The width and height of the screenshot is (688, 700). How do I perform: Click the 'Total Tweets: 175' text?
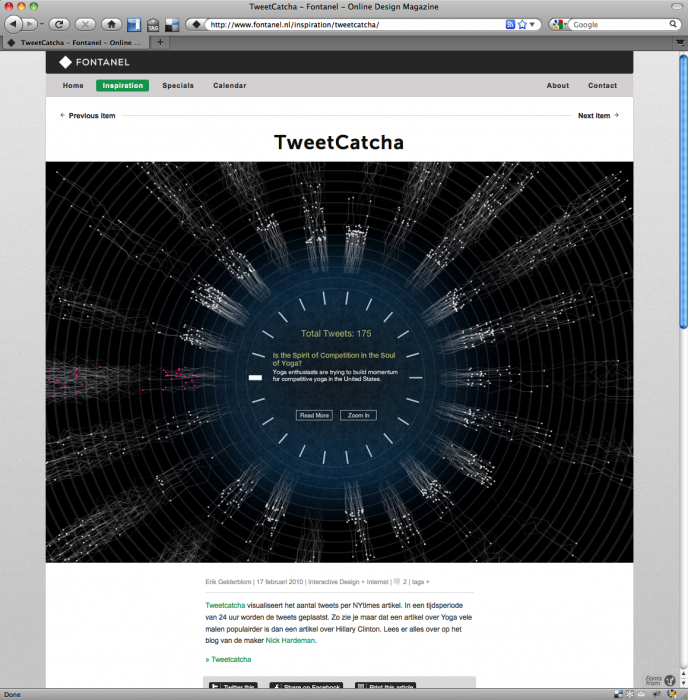[336, 333]
